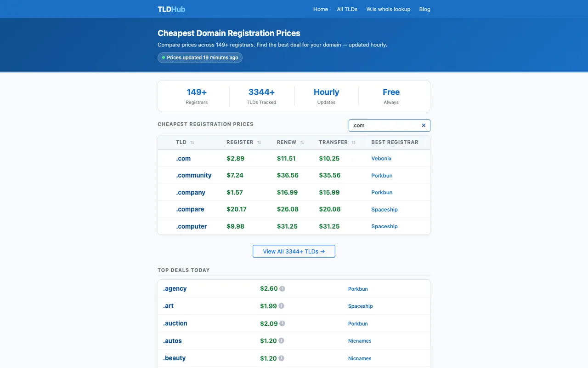Open W.is whois lookup page
Screen dimensions: 588x368
[388, 9]
